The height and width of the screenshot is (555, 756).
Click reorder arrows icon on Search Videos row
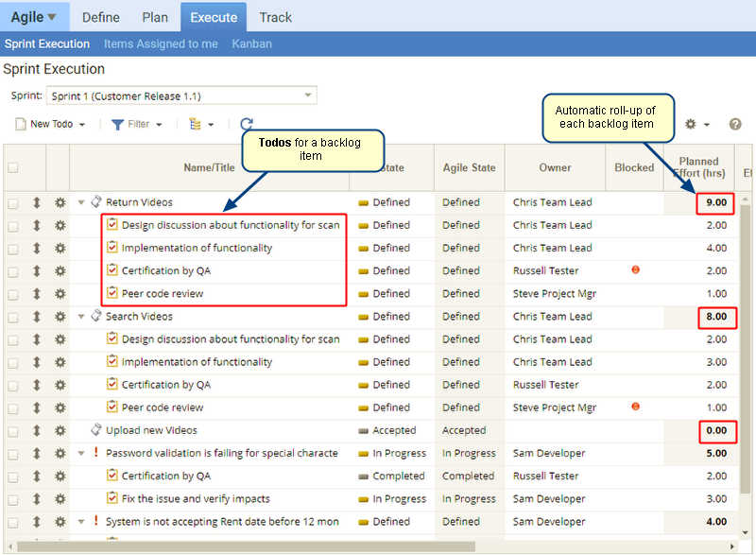point(37,317)
